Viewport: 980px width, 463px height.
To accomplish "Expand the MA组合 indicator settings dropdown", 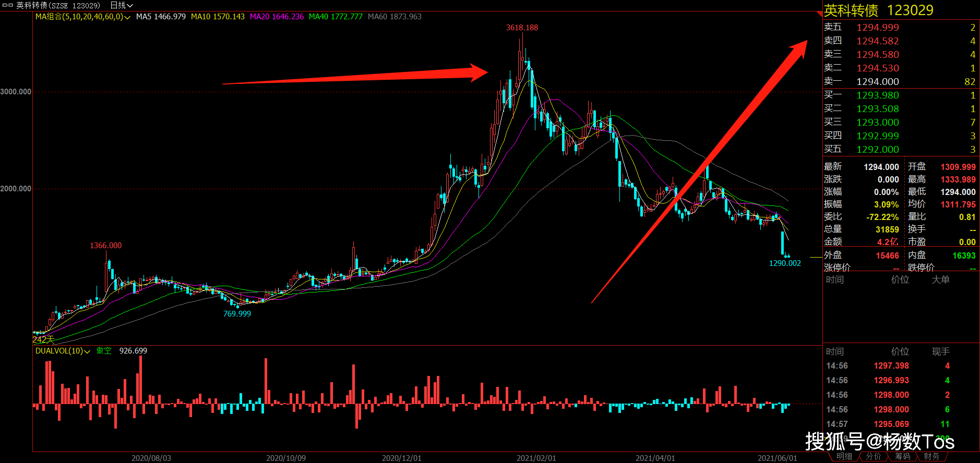I will click(82, 17).
